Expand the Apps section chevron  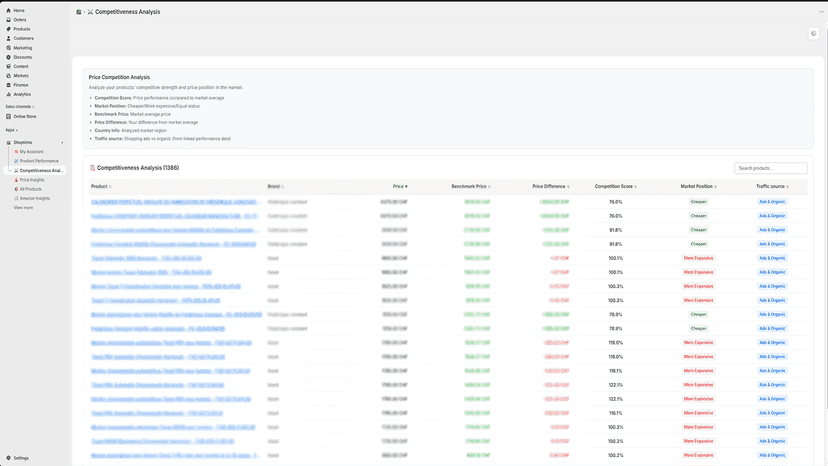tap(17, 130)
